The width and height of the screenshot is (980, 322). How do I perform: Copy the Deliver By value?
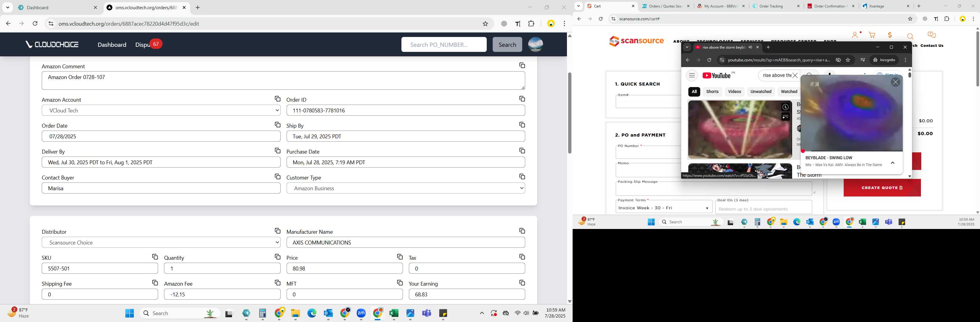[277, 151]
